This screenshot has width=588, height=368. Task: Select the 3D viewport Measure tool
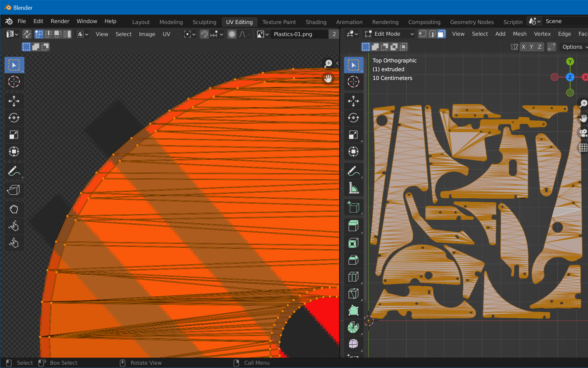point(353,188)
